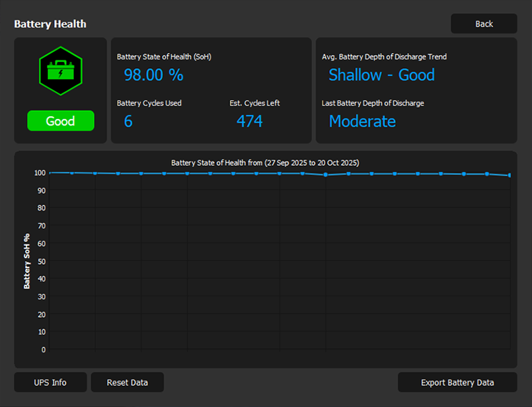Open the UPS Info page
Image resolution: width=532 pixels, height=407 pixels.
50,383
